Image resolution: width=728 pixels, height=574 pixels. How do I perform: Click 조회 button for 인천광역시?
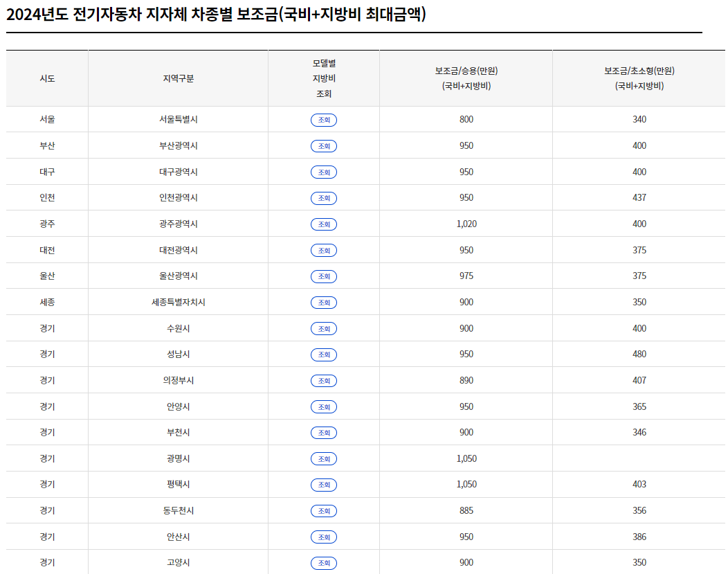click(x=323, y=198)
